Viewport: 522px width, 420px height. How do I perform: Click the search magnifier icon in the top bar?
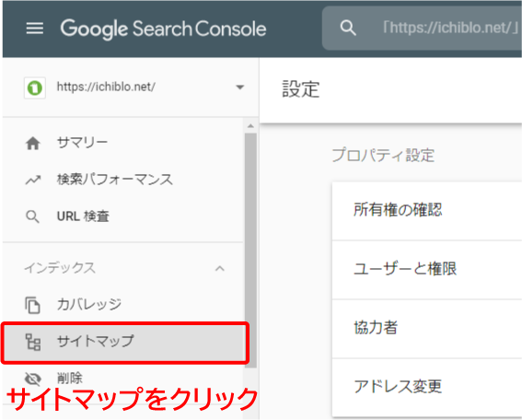(348, 28)
